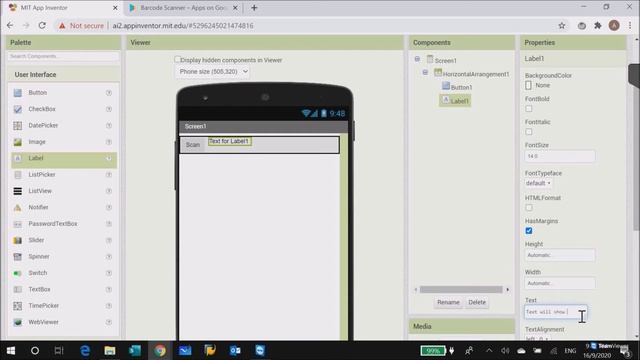This screenshot has height=360, width=640.
Task: Toggle Display hidden components in Viewer
Action: click(x=177, y=60)
